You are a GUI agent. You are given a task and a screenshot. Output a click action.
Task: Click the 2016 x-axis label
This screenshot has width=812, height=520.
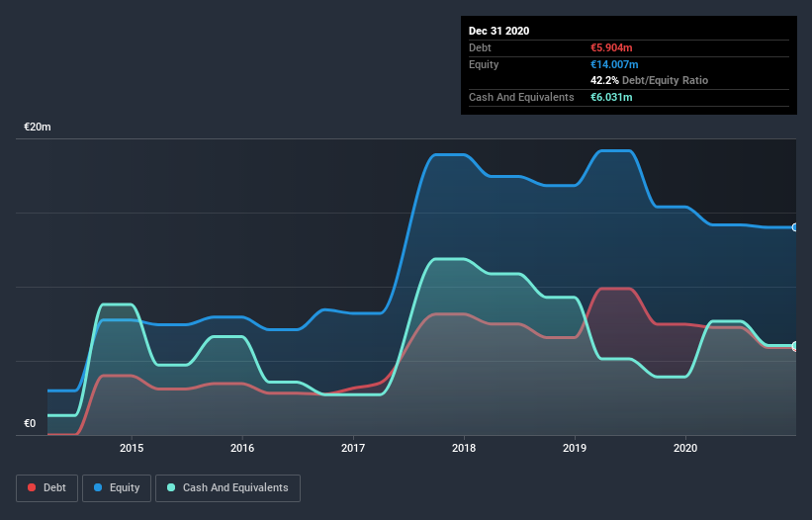click(x=242, y=448)
